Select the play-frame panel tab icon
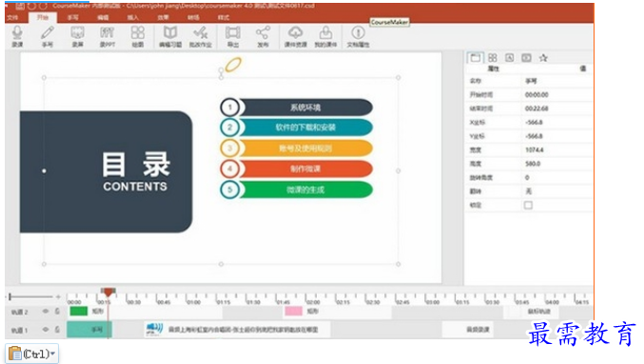Image resolution: width=644 pixels, height=364 pixels. tap(527, 58)
